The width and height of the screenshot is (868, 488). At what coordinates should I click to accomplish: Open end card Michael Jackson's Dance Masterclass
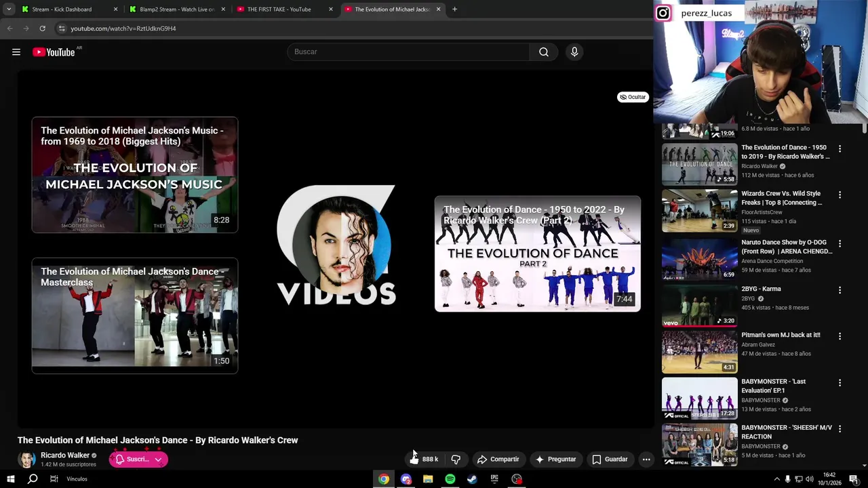click(135, 316)
